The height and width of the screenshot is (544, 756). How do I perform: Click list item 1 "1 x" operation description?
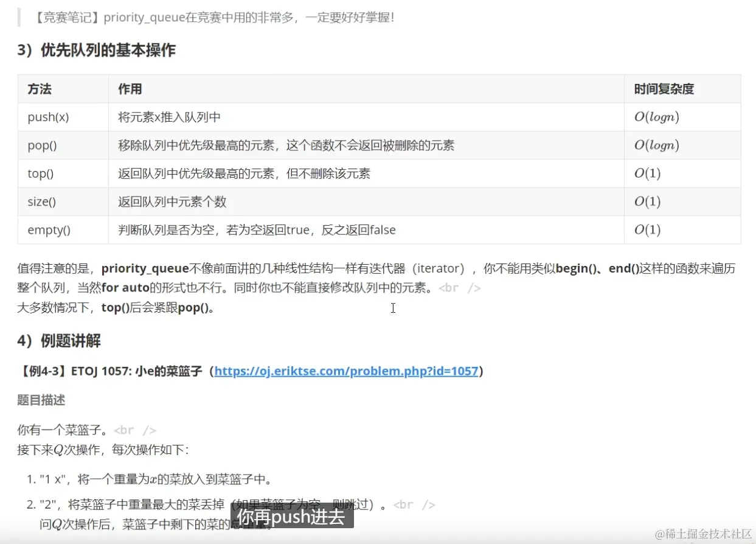pos(155,479)
